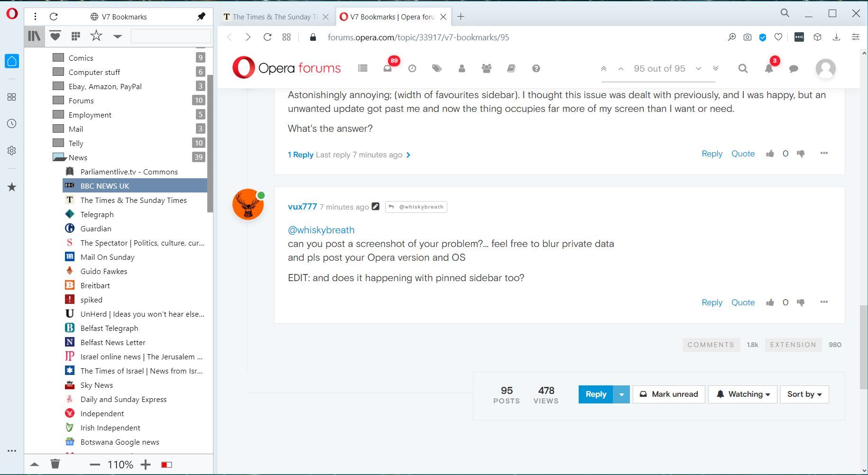Open sidebar setup three dots

(12, 451)
